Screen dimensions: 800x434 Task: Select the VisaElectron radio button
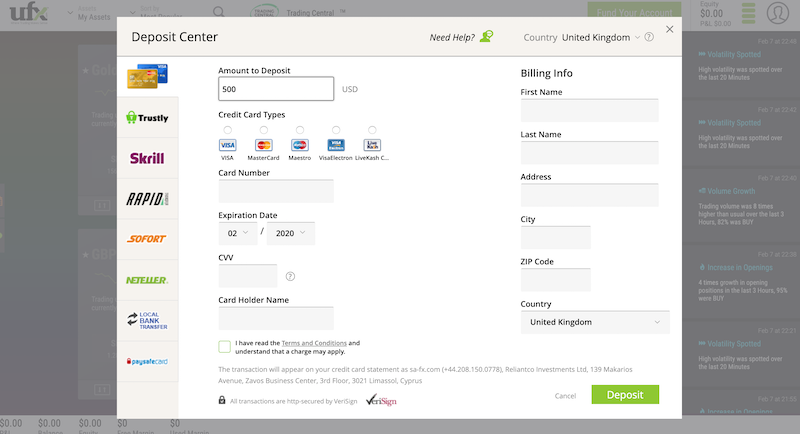[x=336, y=130]
